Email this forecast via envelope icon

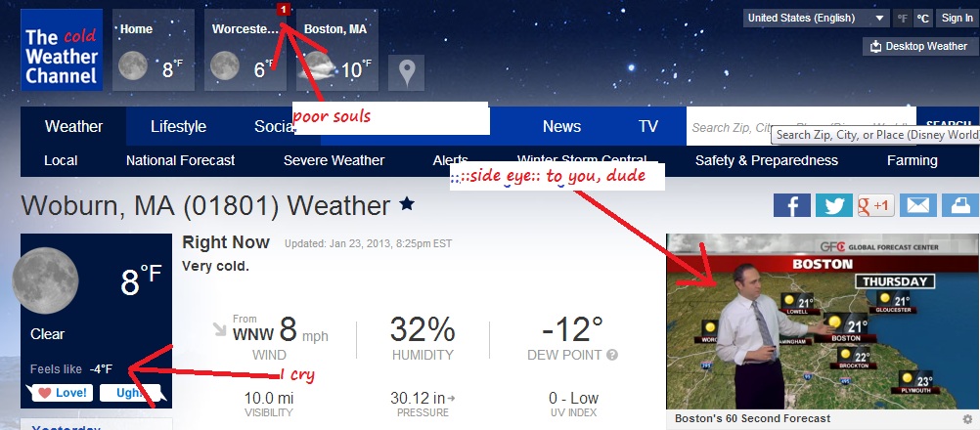point(917,205)
